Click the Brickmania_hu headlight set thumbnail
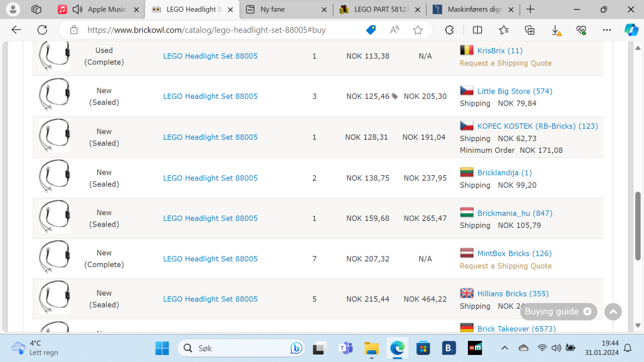The height and width of the screenshot is (362, 644). (x=54, y=218)
